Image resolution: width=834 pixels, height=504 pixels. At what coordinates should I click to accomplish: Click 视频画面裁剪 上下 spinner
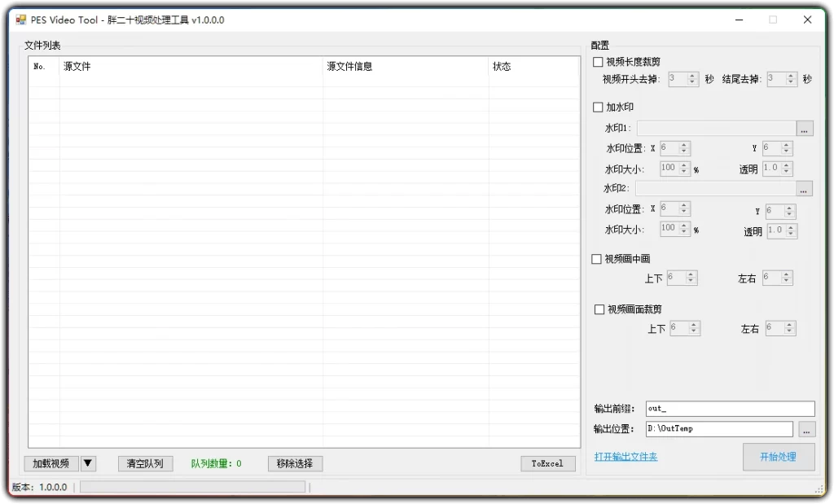685,328
